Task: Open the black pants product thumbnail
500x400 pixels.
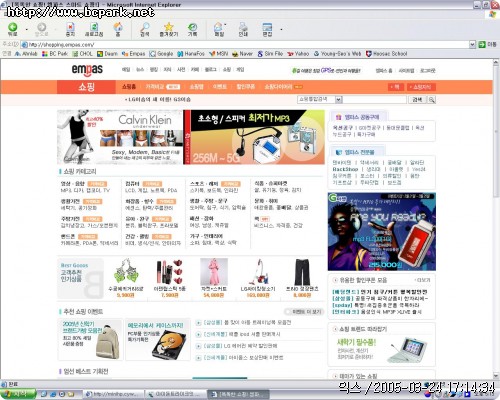Action: 302,272
